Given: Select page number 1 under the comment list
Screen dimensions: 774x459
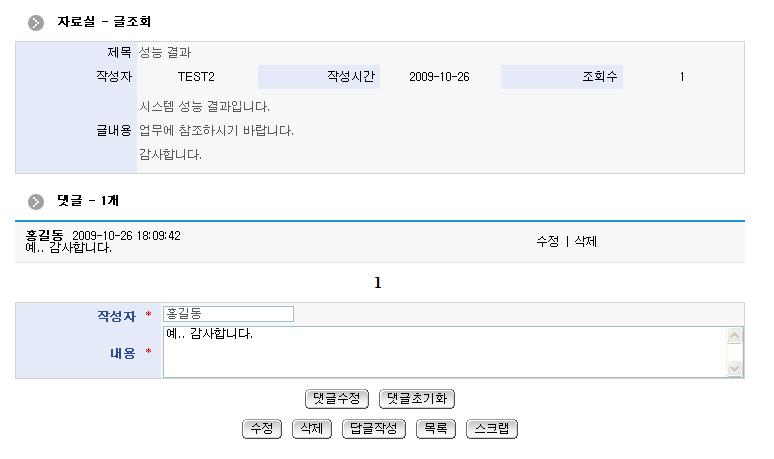Looking at the screenshot, I should 378,284.
